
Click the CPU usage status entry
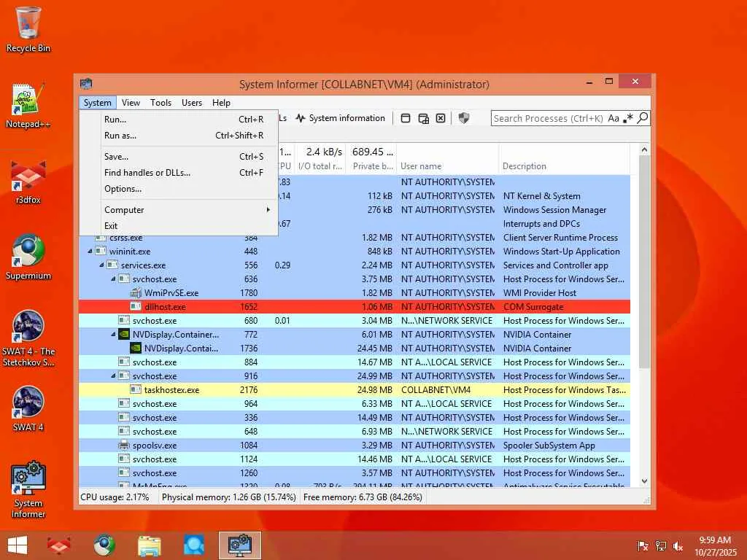click(x=115, y=497)
